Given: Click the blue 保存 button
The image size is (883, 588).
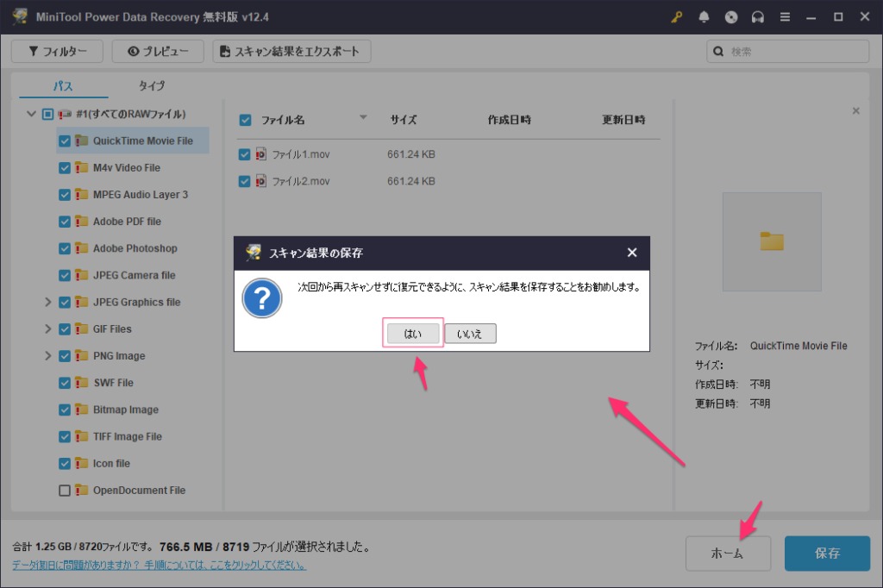Looking at the screenshot, I should pos(827,554).
